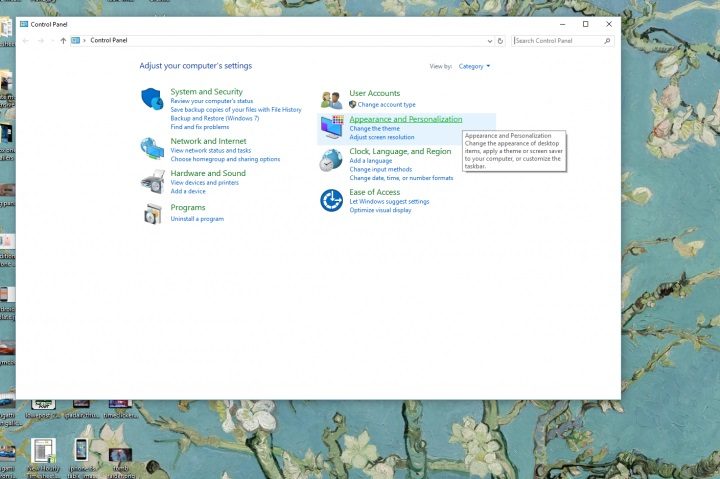The height and width of the screenshot is (479, 720).
Task: Open Let Windows suggest settings link
Action: coord(389,201)
